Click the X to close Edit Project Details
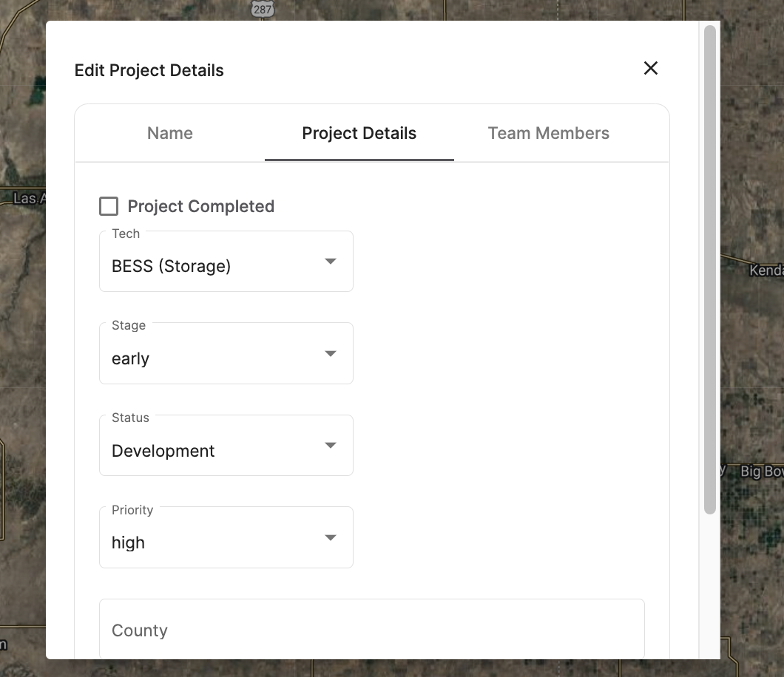 pyautogui.click(x=650, y=68)
